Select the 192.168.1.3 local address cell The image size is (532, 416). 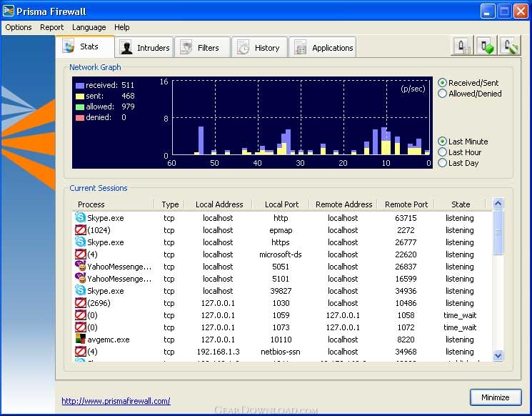(x=218, y=352)
